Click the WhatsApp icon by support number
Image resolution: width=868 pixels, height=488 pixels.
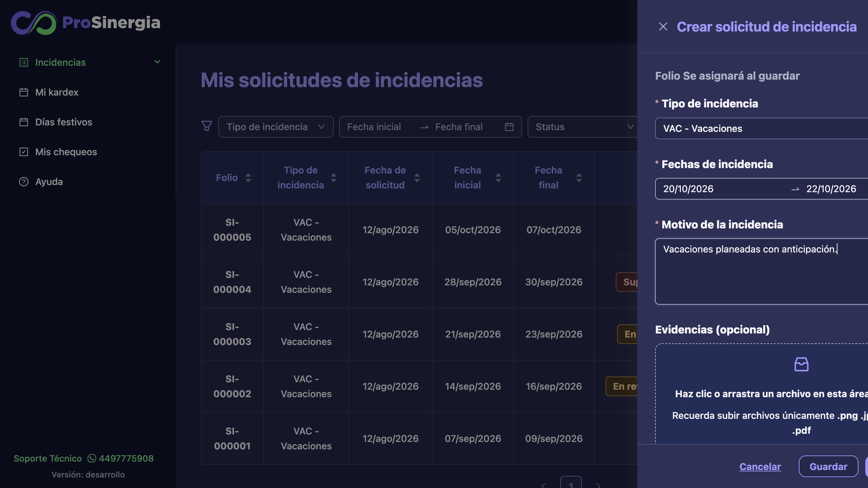click(92, 458)
